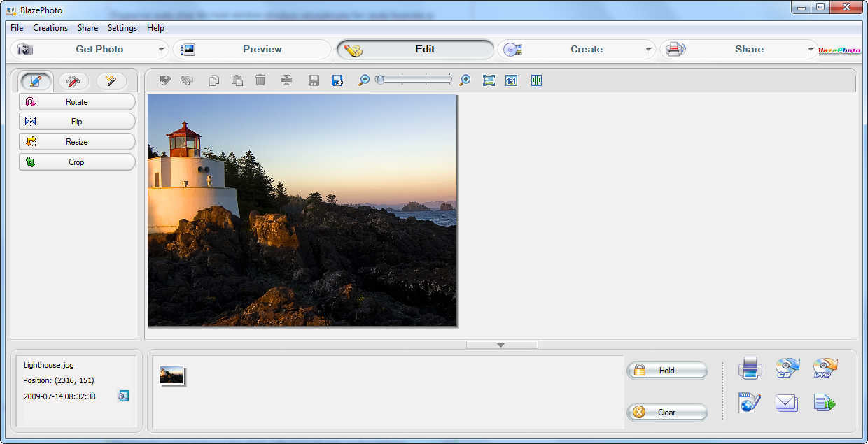The width and height of the screenshot is (868, 444).
Task: Click the Save As icon
Action: click(x=337, y=80)
